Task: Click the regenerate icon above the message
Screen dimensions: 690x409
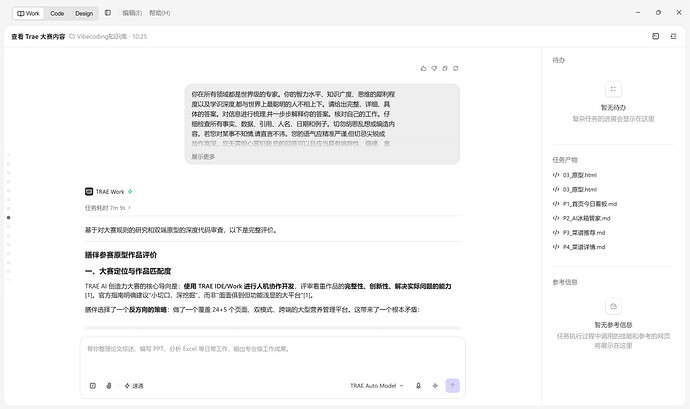Action: pyautogui.click(x=456, y=68)
